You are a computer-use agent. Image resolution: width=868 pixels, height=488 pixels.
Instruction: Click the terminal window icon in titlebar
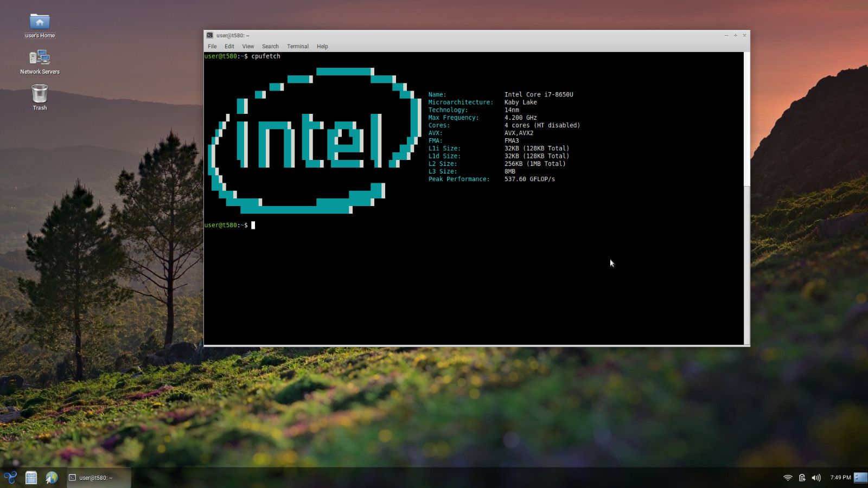click(x=209, y=35)
